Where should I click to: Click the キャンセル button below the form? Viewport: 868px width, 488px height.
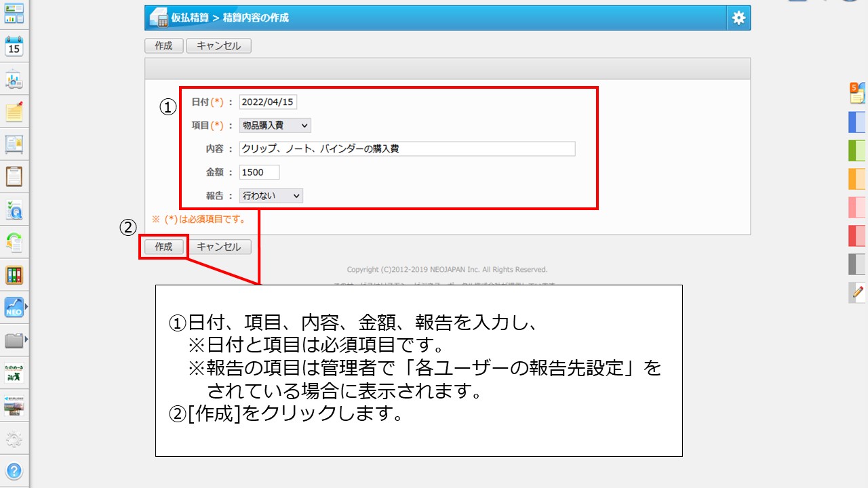[218, 247]
